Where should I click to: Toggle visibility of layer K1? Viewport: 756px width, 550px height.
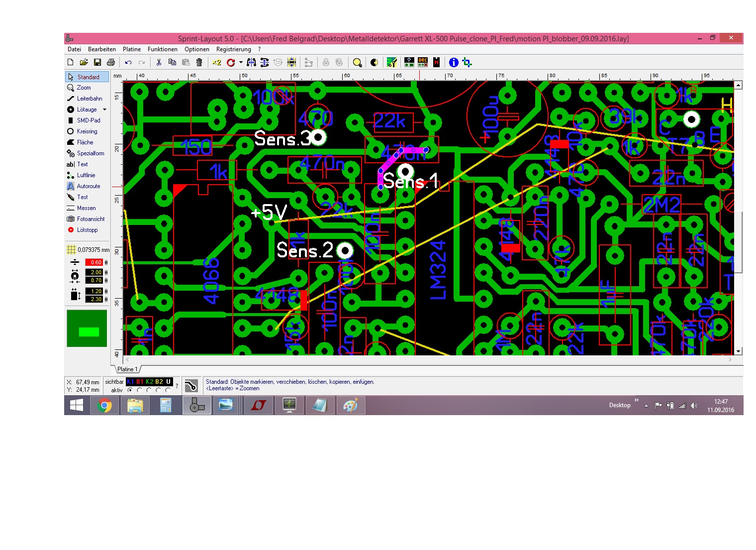point(130,382)
